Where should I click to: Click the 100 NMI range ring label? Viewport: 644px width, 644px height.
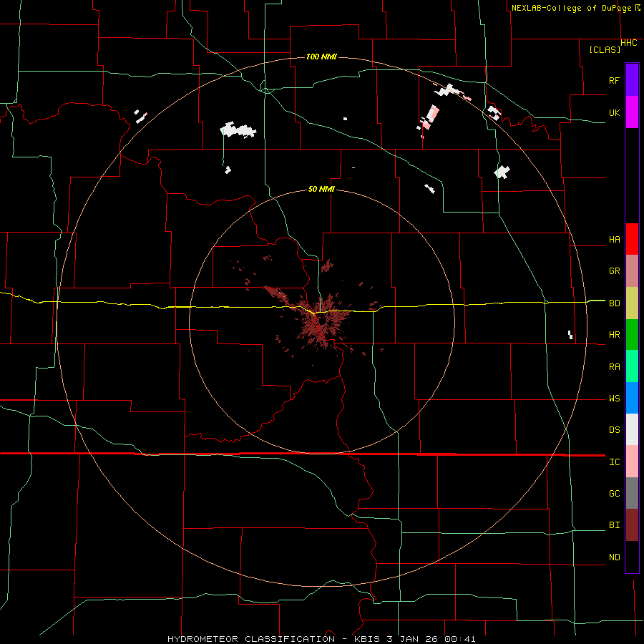321,57
